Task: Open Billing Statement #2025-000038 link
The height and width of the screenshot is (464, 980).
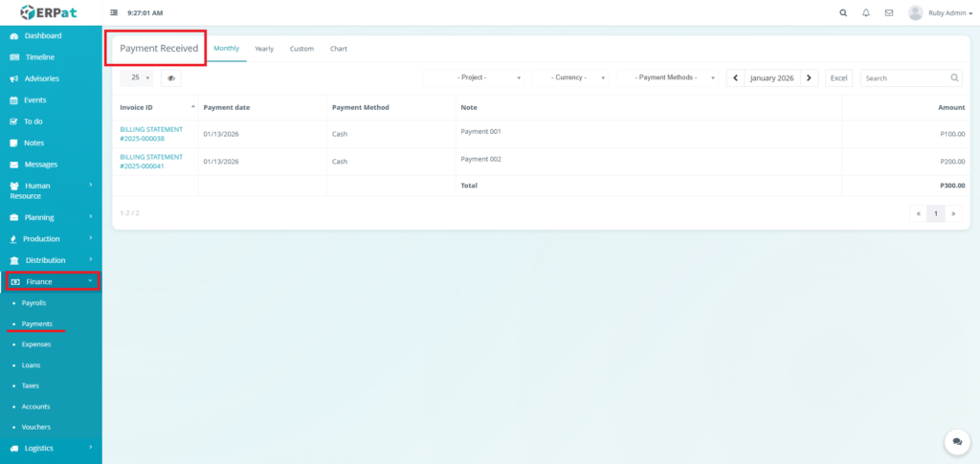Action: [x=151, y=134]
